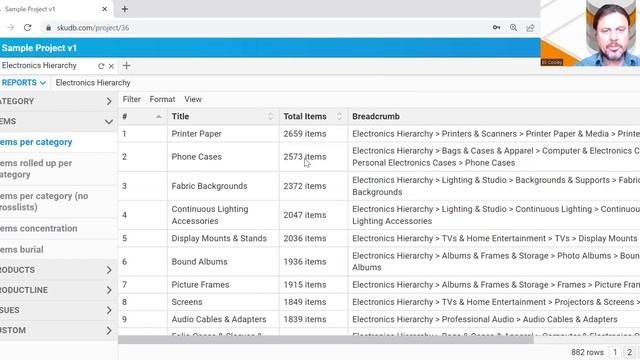Click the 1936 items cell

tap(313, 262)
